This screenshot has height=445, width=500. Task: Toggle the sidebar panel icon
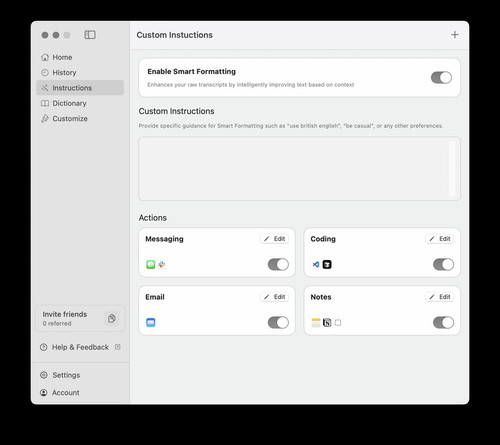(90, 35)
